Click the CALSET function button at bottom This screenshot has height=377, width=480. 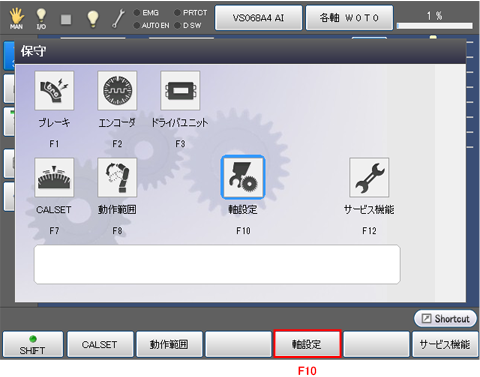100,344
